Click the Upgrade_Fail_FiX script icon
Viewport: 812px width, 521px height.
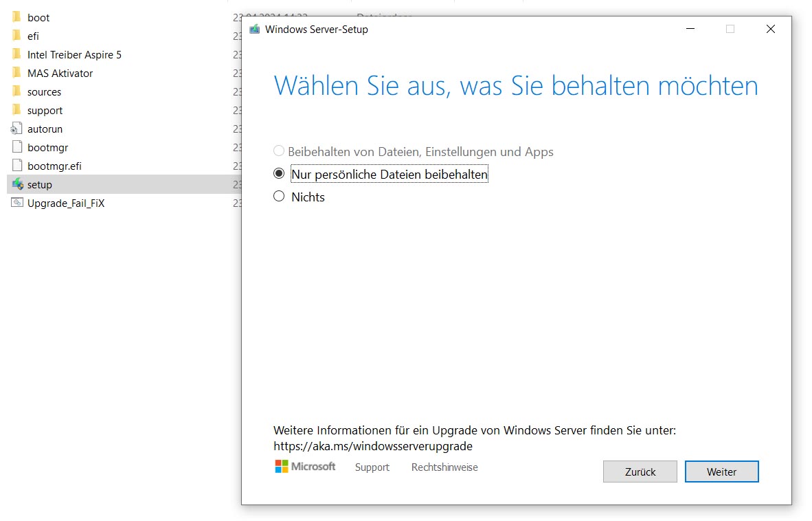pos(17,203)
